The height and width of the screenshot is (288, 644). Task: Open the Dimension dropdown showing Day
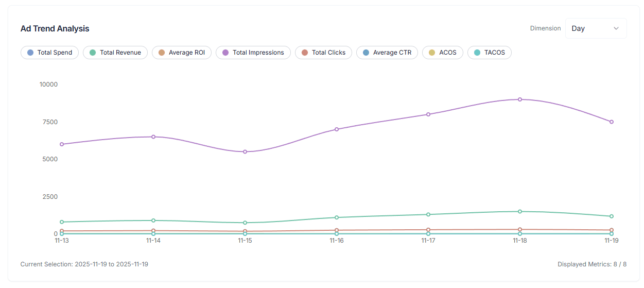[596, 28]
